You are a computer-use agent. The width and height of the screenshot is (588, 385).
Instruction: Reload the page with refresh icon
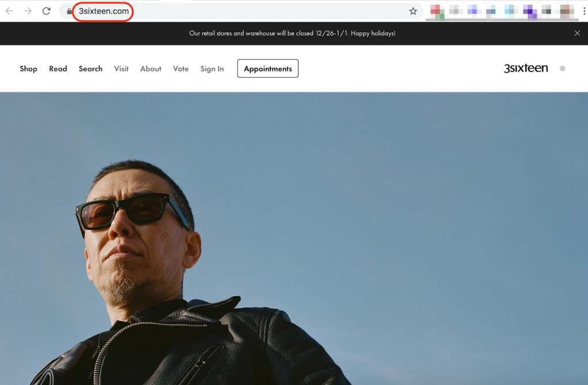pyautogui.click(x=47, y=11)
